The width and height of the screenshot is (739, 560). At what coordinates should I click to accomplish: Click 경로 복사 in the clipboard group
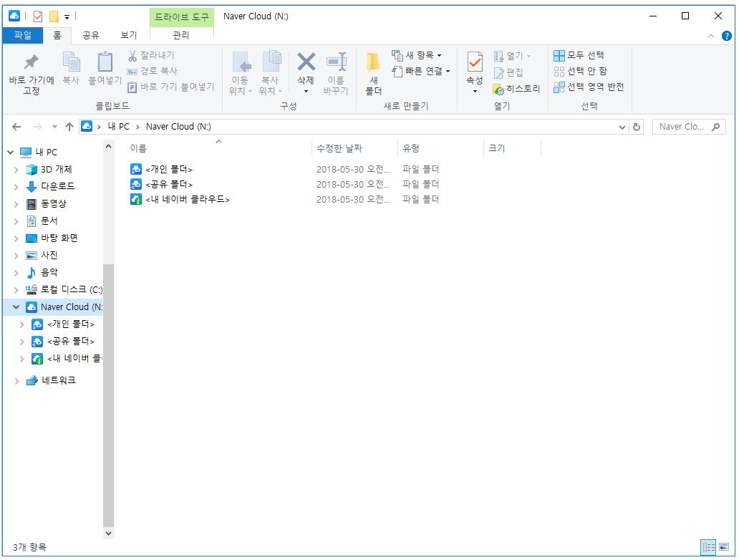[153, 71]
